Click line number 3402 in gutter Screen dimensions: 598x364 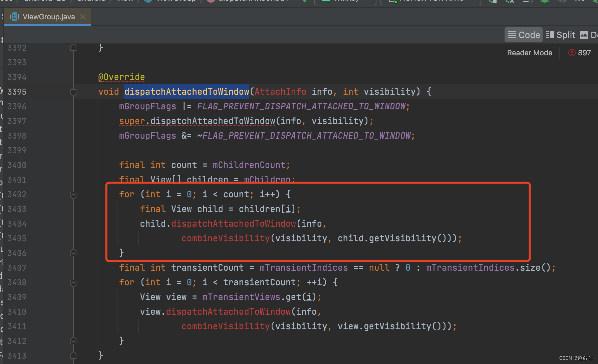tap(17, 194)
